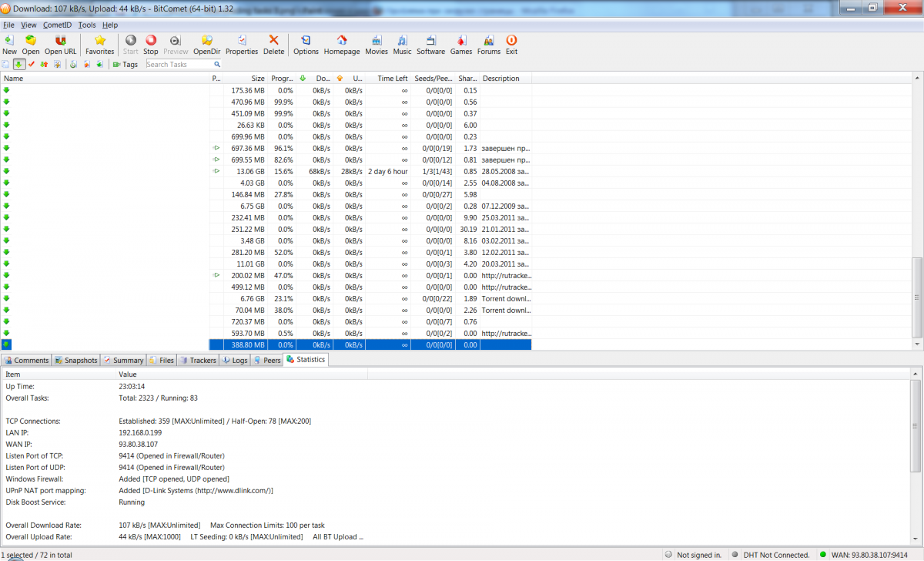Click the Up Time value 23:03:14
This screenshot has height=561, width=924.
pyautogui.click(x=132, y=387)
